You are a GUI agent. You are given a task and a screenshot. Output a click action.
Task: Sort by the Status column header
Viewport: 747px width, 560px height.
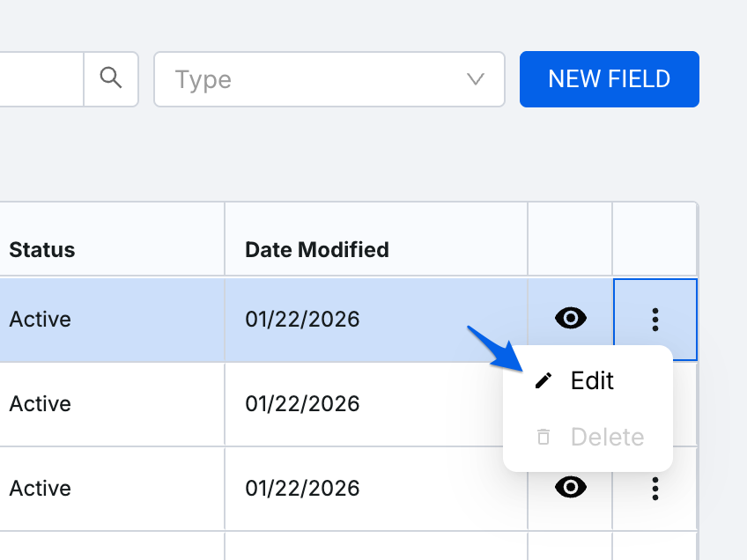point(42,249)
